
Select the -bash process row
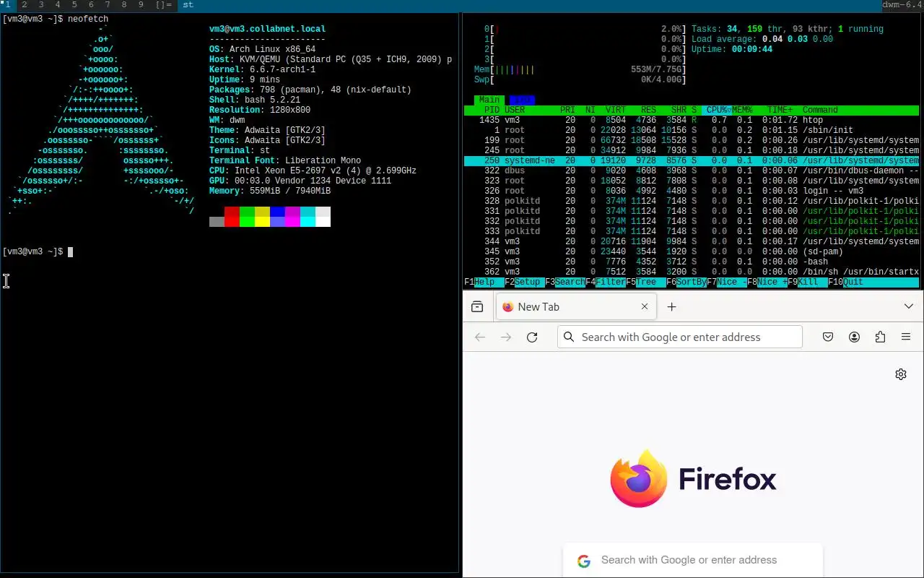[x=692, y=262]
